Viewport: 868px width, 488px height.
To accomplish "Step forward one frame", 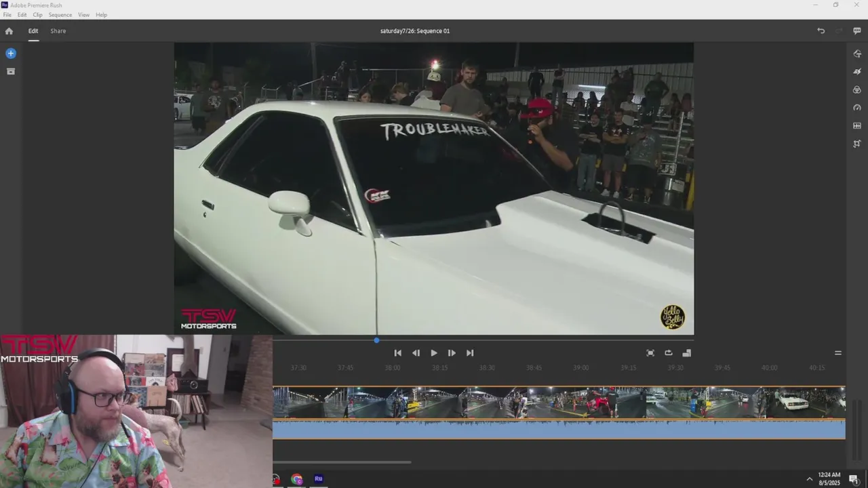I will pyautogui.click(x=452, y=353).
